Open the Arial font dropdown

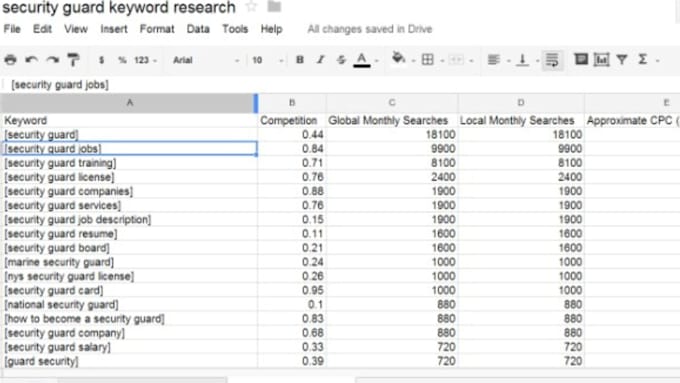206,60
